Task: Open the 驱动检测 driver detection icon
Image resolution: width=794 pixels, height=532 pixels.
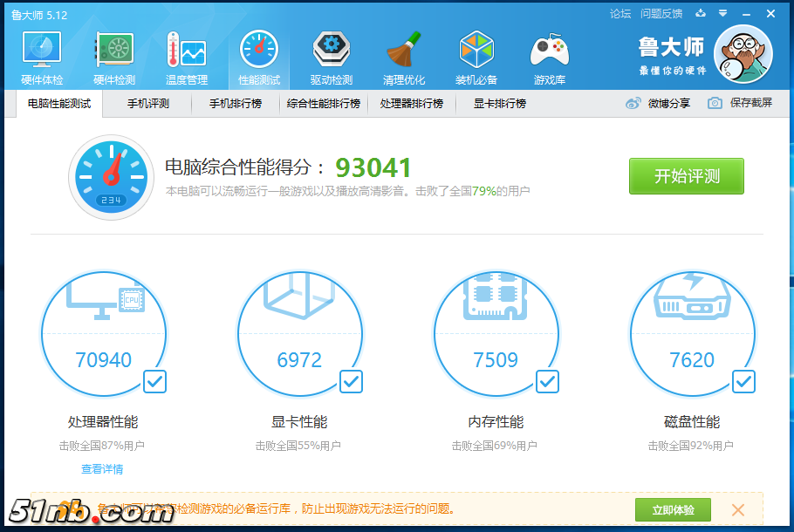Action: pyautogui.click(x=331, y=52)
